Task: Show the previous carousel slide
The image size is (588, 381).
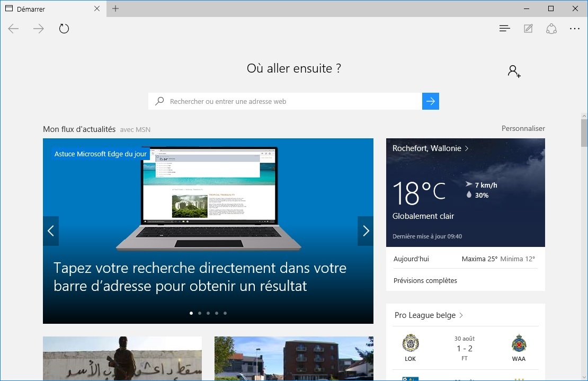Action: tap(51, 231)
